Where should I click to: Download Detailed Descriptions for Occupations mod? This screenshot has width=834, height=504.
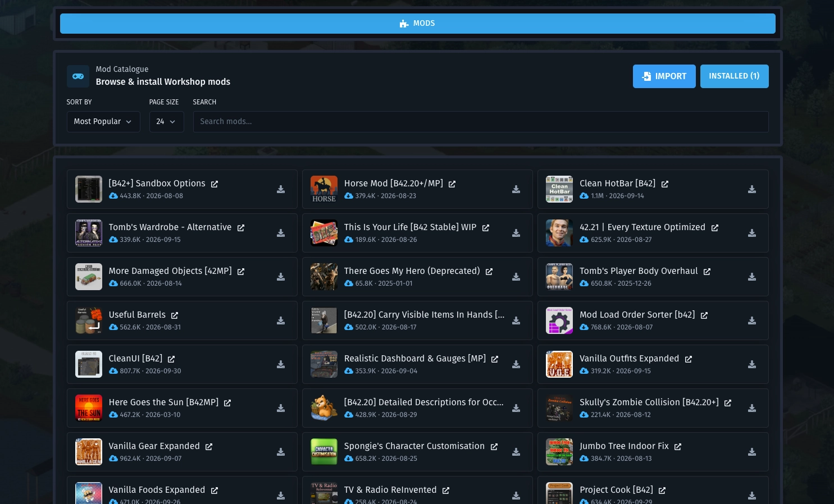[516, 409]
